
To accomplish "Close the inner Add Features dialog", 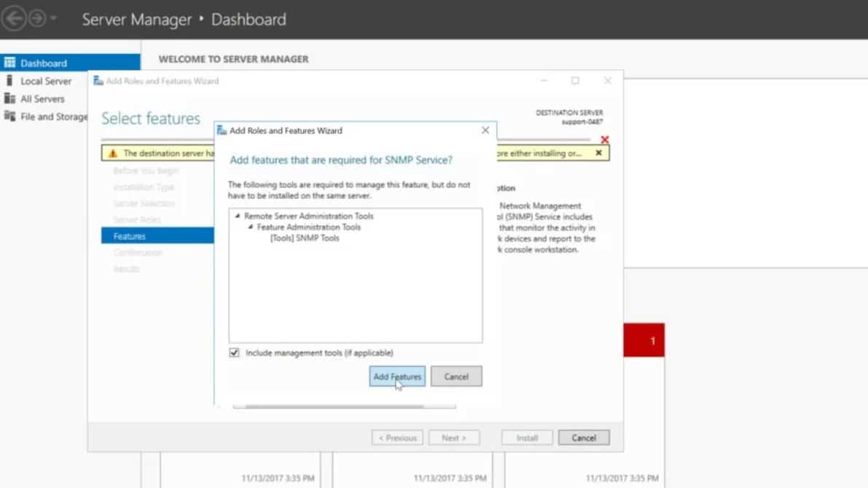I will click(485, 130).
